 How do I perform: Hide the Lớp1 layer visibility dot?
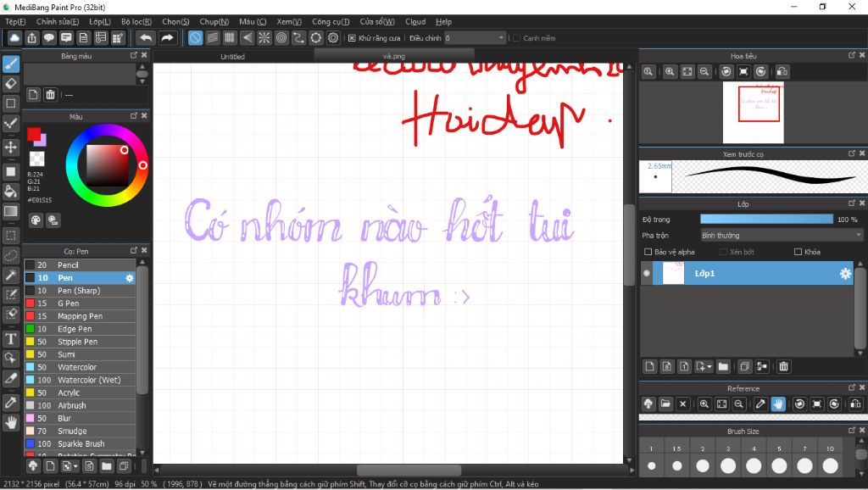pos(647,274)
